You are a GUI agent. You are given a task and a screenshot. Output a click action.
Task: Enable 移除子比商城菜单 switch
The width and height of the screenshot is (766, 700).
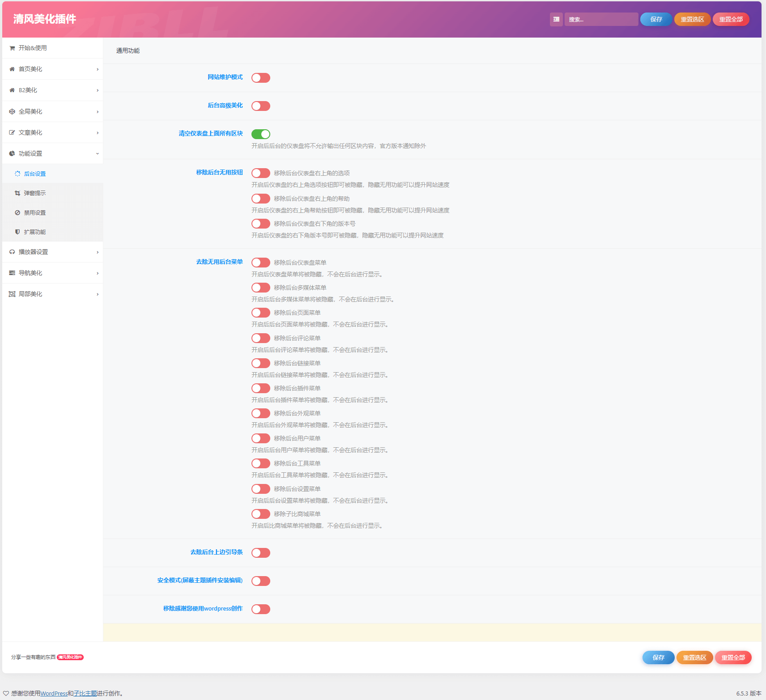[x=261, y=514]
